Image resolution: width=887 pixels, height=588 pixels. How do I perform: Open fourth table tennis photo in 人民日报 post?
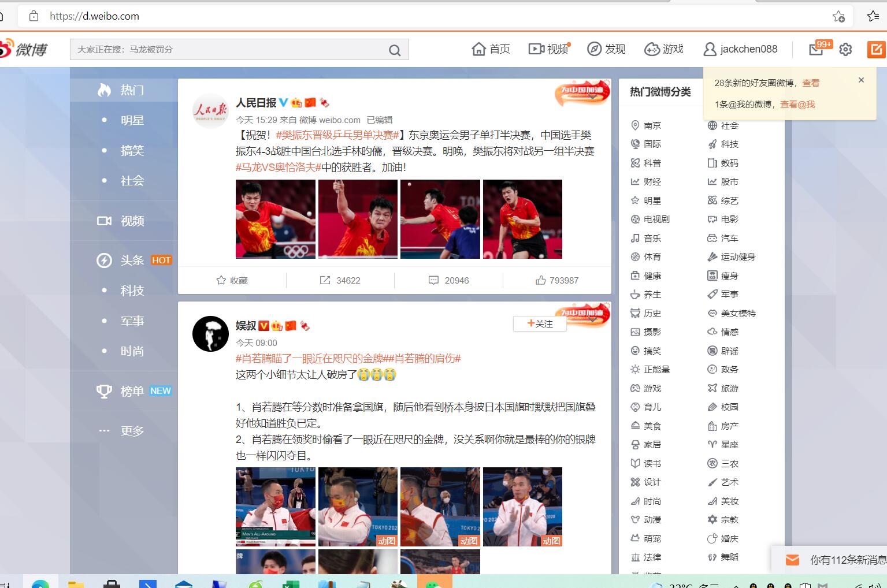[522, 219]
